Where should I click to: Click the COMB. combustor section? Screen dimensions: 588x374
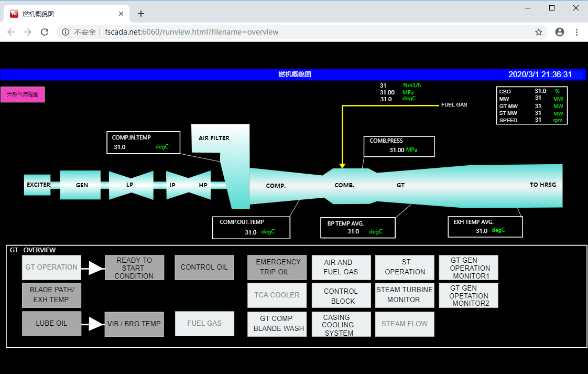tap(344, 186)
